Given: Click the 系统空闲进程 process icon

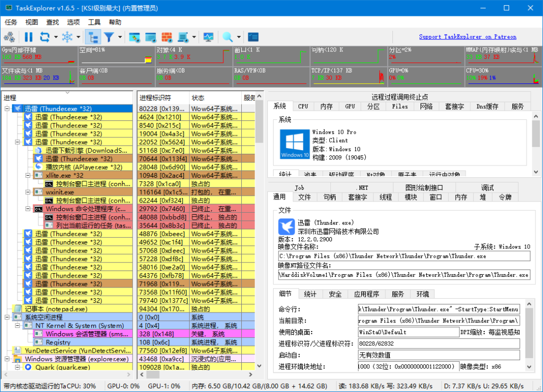Looking at the screenshot, I should coord(17,317).
